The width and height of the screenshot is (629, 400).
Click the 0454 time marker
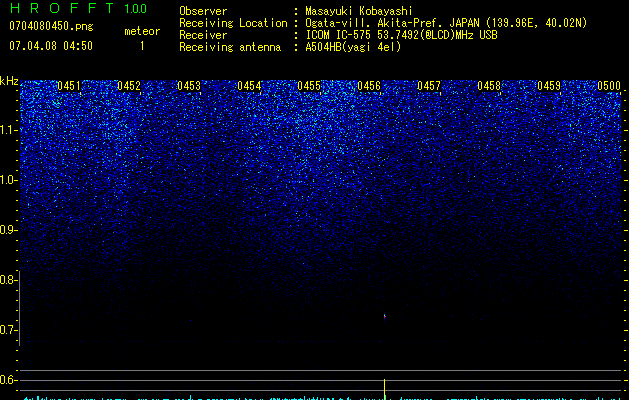click(x=249, y=86)
